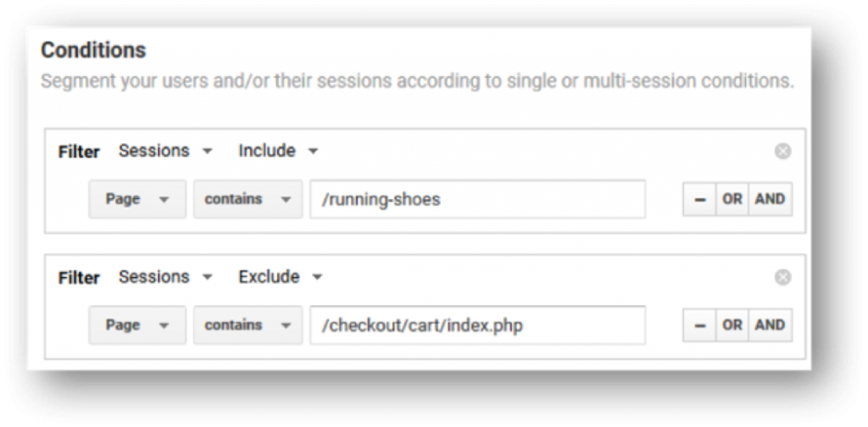Open the Include dropdown
Viewport: 868px width, 427px height.
(278, 151)
